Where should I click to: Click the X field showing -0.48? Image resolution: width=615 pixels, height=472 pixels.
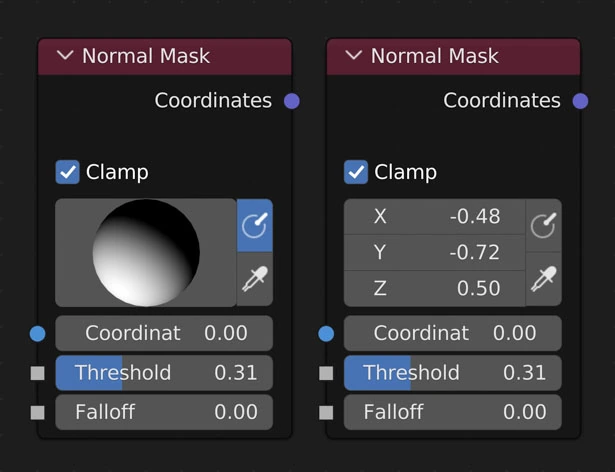pos(434,216)
